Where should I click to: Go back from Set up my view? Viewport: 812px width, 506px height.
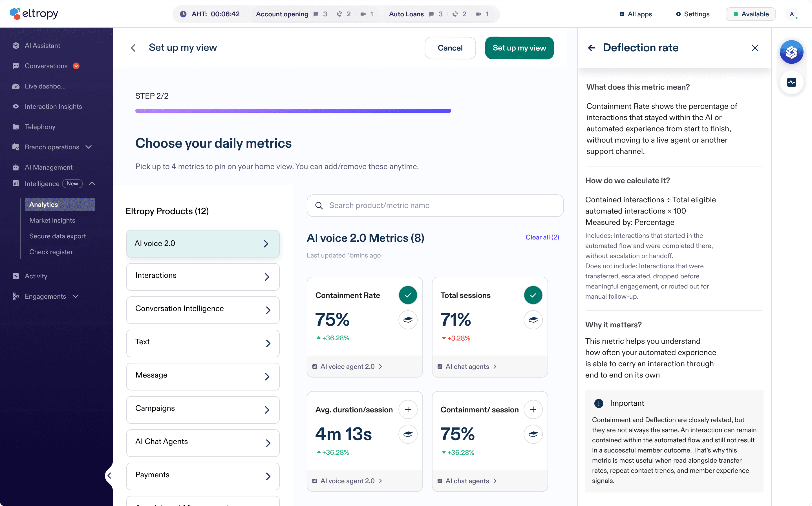[x=133, y=48]
